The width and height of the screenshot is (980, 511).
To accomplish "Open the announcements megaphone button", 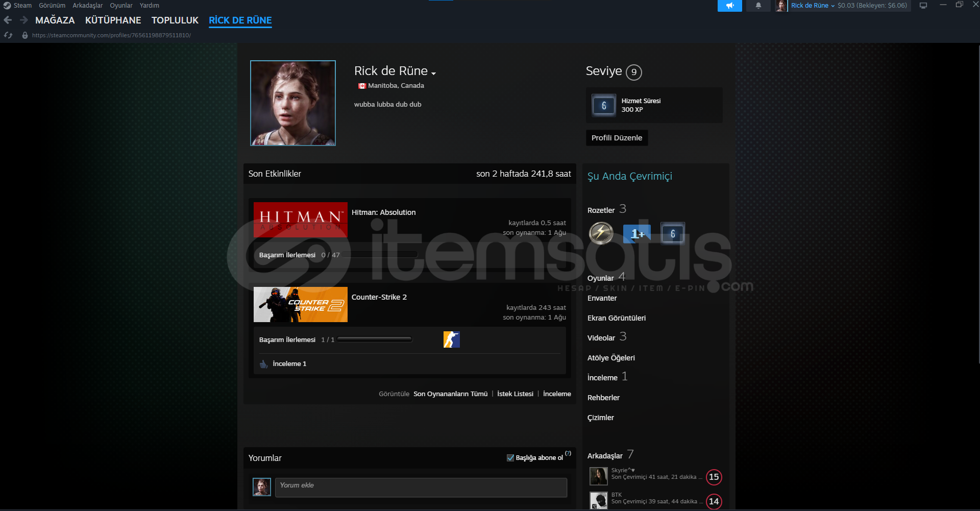I will (x=730, y=6).
